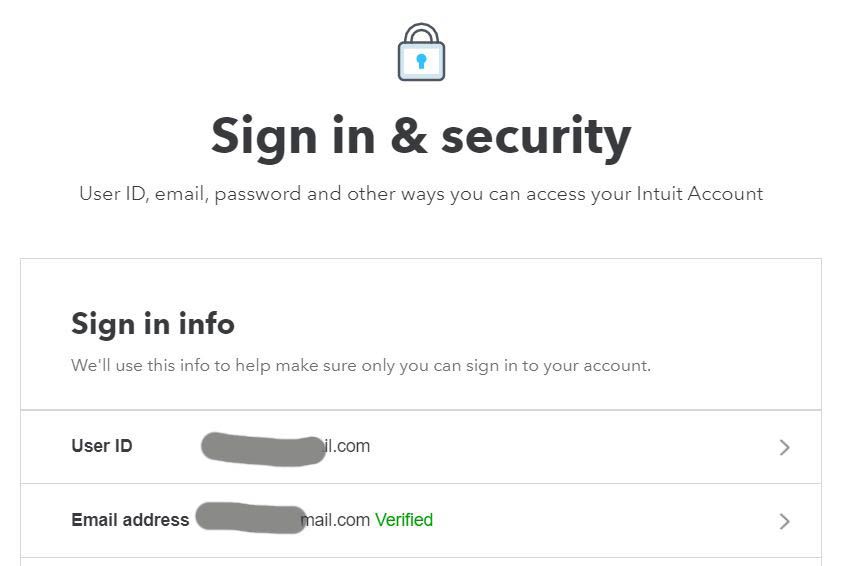Click the subtitle mentioning Intuit Account

coord(421,194)
